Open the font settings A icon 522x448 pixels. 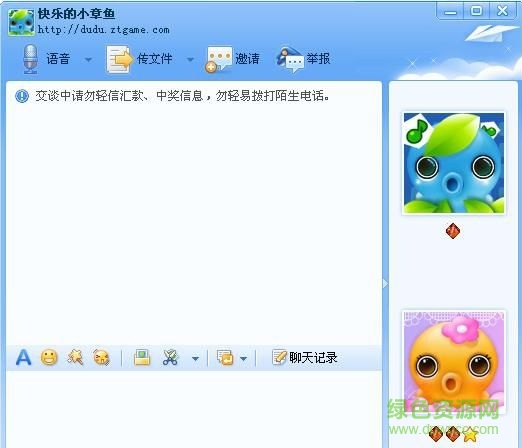(x=24, y=358)
